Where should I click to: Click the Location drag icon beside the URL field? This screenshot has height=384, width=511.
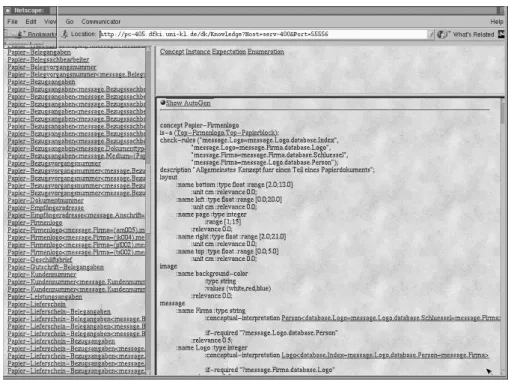tap(65, 34)
